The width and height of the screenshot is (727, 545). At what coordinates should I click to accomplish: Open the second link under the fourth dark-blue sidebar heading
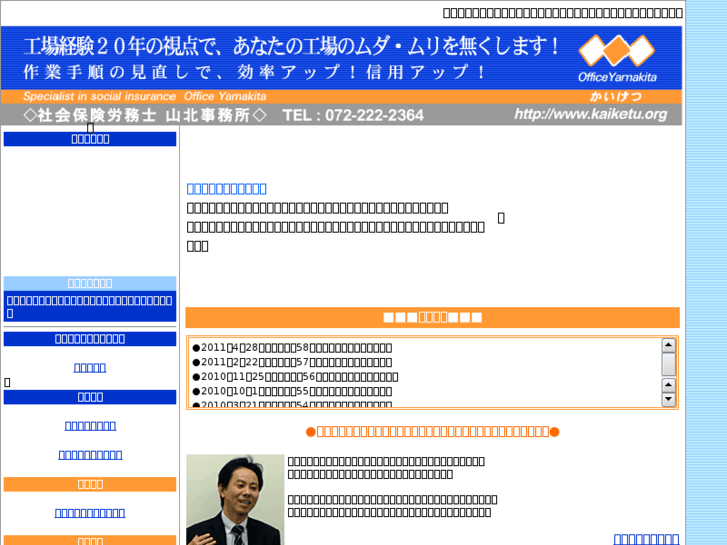pyautogui.click(x=90, y=455)
